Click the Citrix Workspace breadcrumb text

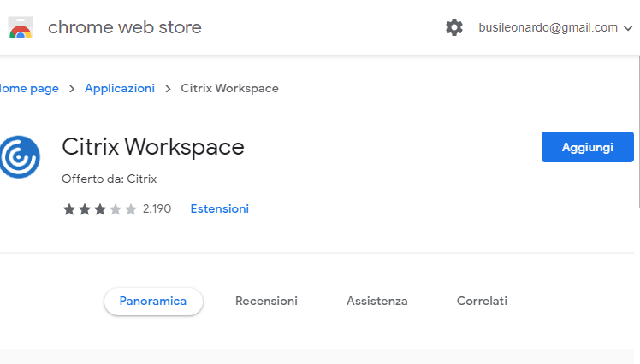[229, 89]
